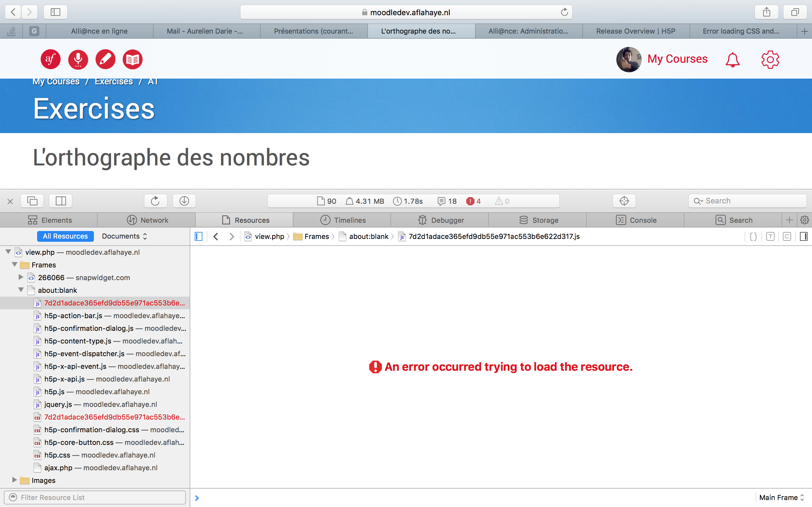
Task: Click the 'All Resources' scope button
Action: (x=65, y=236)
